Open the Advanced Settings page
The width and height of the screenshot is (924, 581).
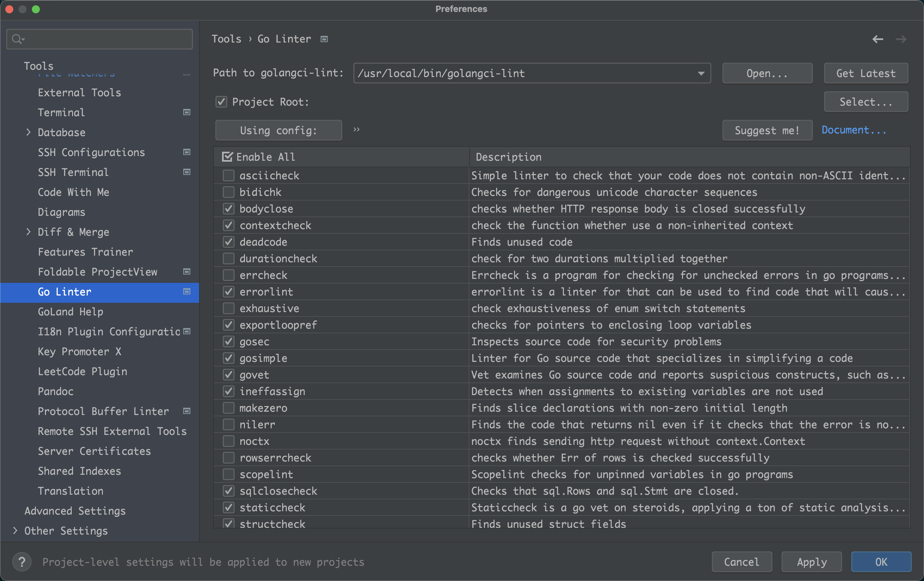[75, 511]
